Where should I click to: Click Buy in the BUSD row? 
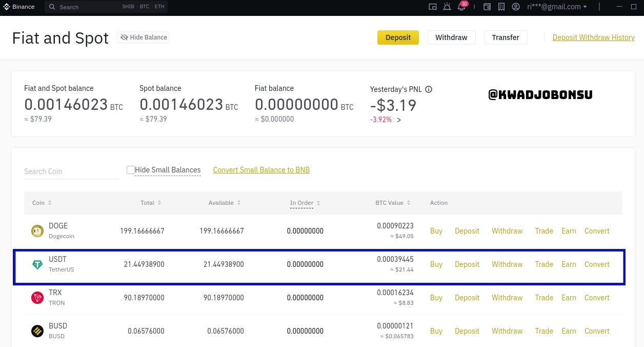[436, 331]
